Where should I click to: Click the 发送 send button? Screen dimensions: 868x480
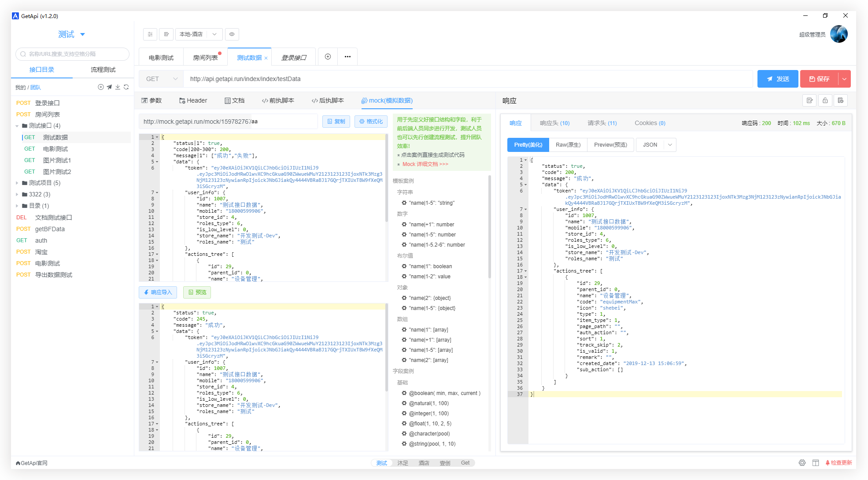tap(778, 79)
